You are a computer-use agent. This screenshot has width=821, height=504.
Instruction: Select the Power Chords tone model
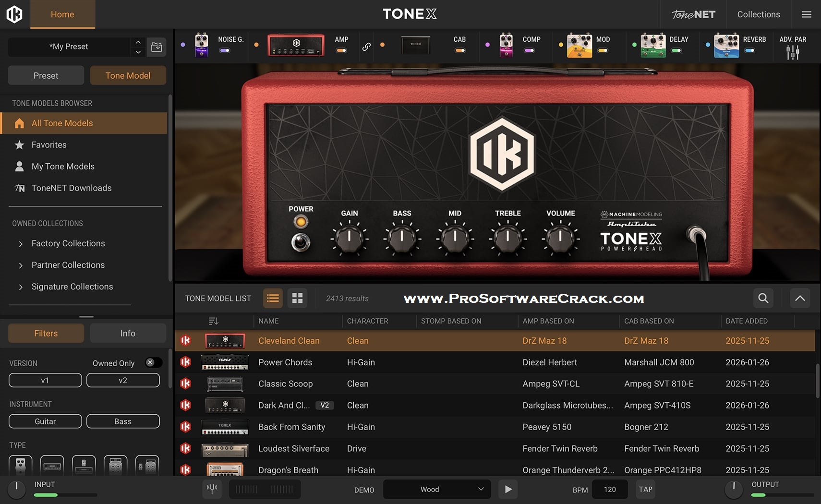point(495,362)
